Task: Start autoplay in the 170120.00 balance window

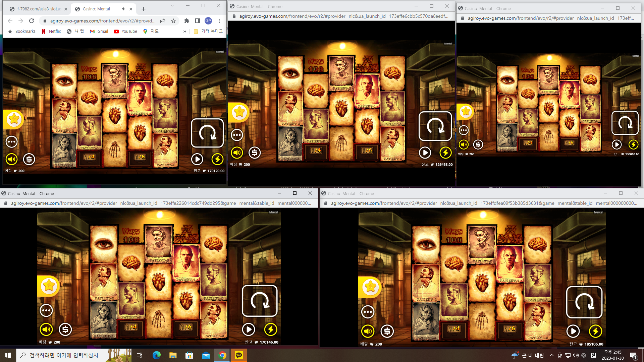Action: (x=197, y=159)
